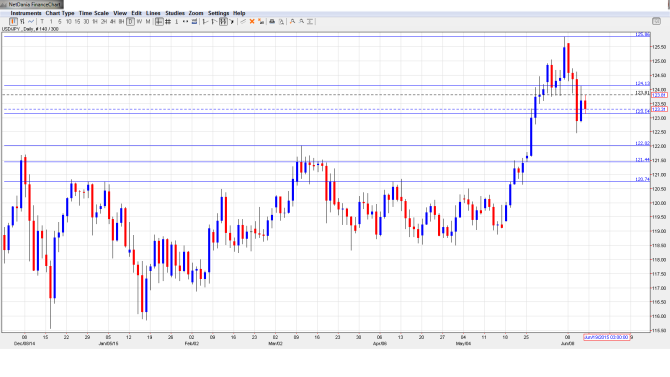
Task: Click the USD/JPY Daily chart title label
Action: (x=30, y=29)
